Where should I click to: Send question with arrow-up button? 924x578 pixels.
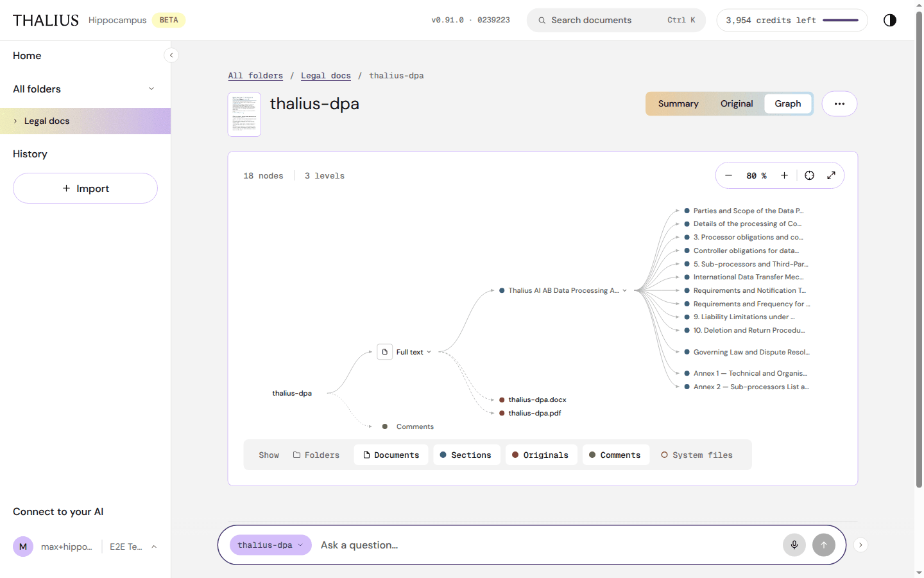pyautogui.click(x=824, y=545)
